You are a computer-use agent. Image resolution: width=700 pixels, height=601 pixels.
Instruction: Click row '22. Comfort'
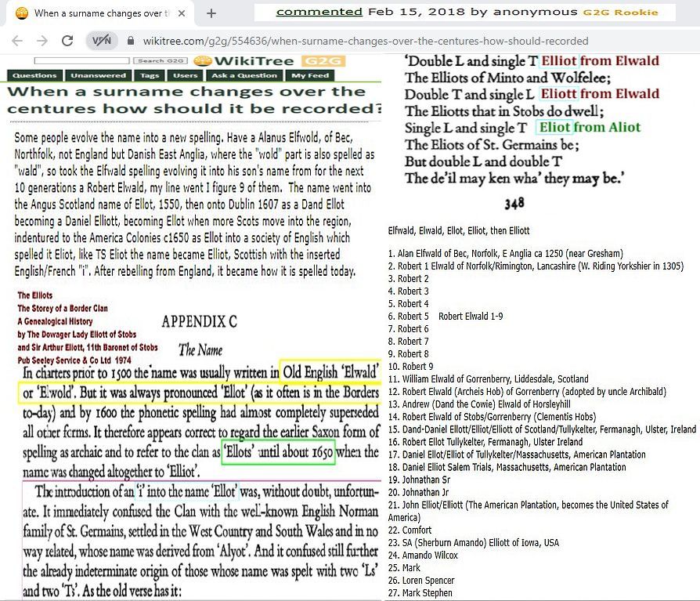(x=410, y=530)
